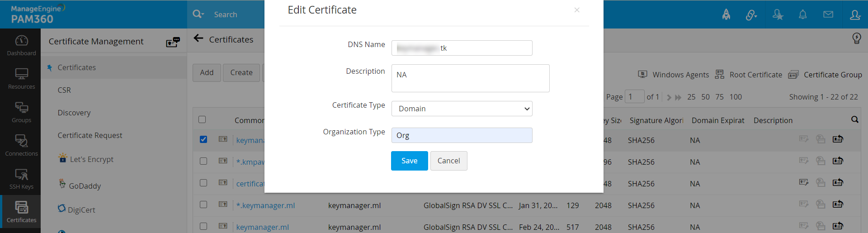Set rows per page to 50
This screenshot has width=868, height=233.
705,97
